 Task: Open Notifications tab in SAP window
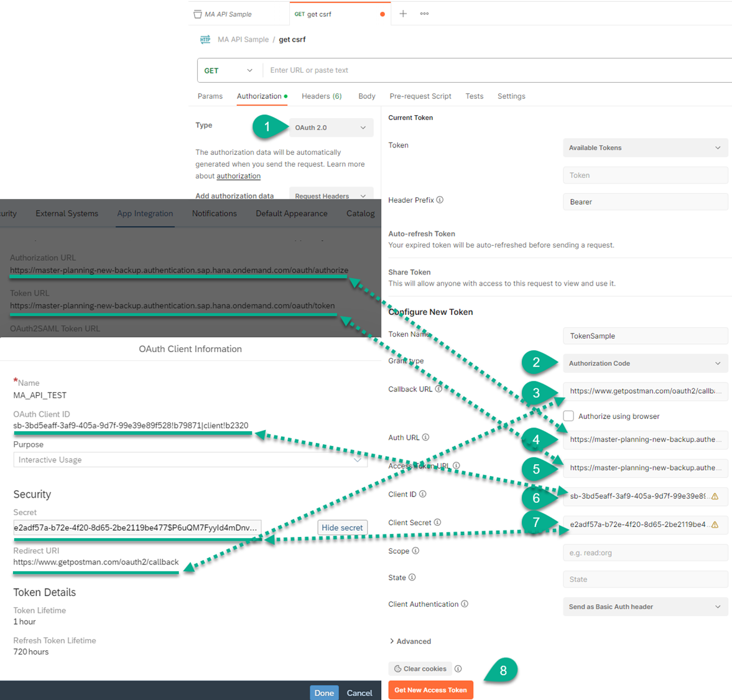click(215, 213)
